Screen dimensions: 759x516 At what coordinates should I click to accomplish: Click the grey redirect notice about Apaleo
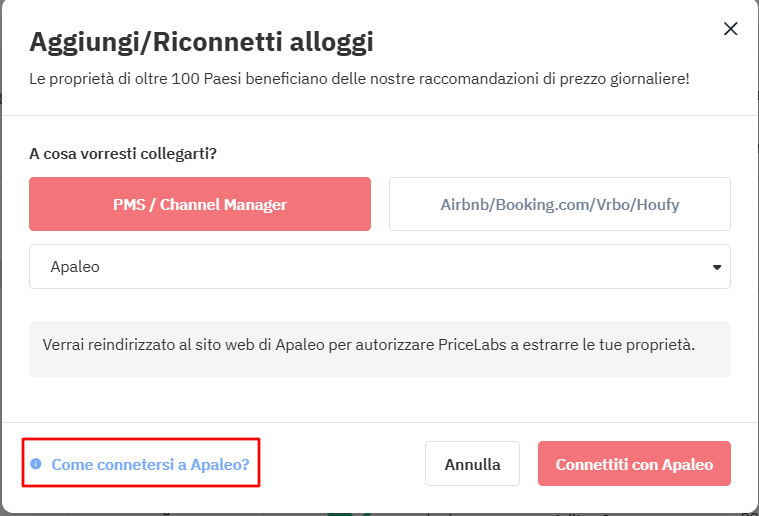point(380,349)
